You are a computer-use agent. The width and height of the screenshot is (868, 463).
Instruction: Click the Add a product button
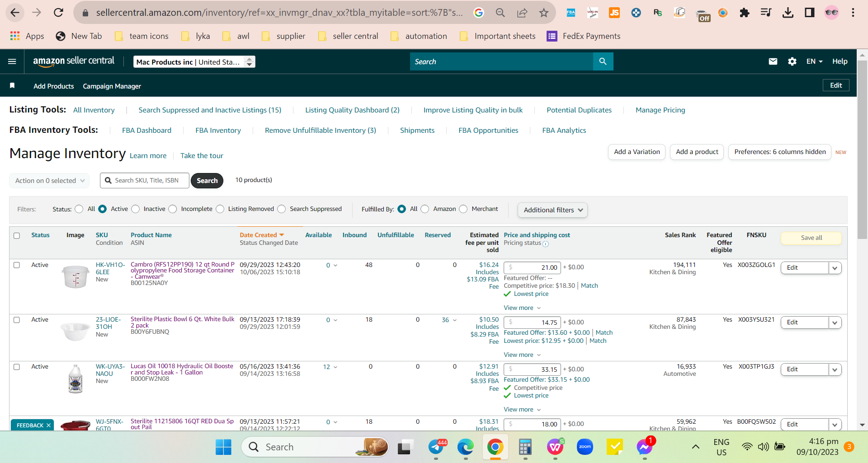[x=697, y=152]
